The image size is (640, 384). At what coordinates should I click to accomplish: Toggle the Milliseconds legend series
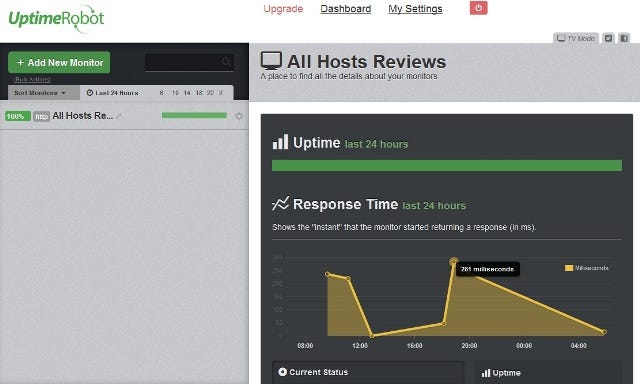[587, 268]
